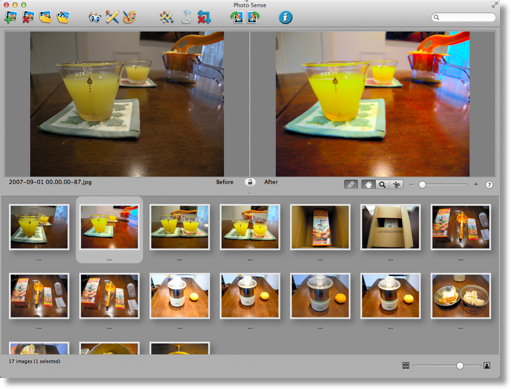The image size is (511, 389).
Task: Click the crossed pencil and brush icon
Action: click(x=112, y=17)
